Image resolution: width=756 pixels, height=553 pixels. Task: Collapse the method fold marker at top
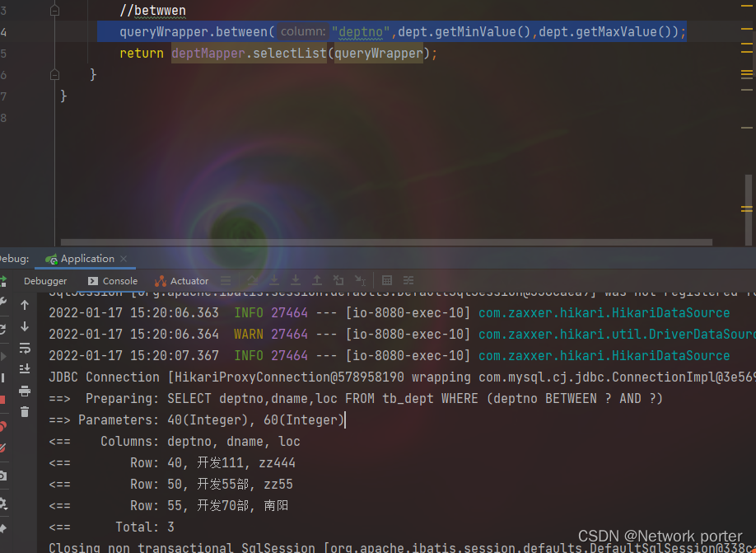coord(54,10)
